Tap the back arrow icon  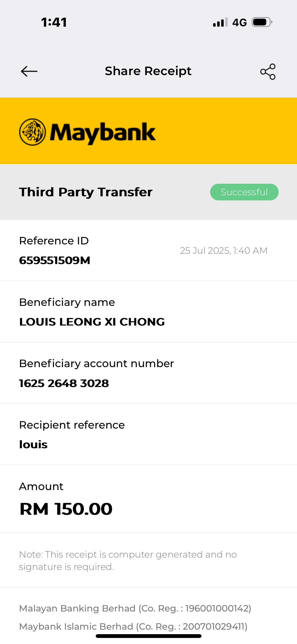29,71
